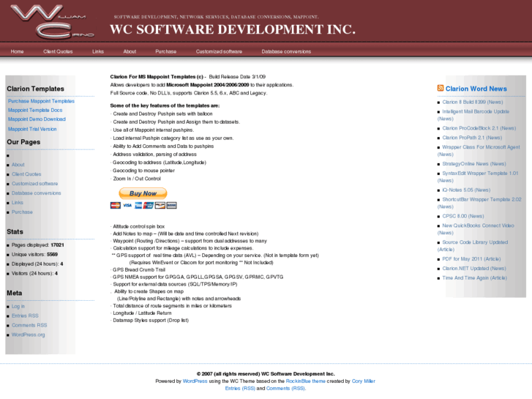Click 'Visitors (24 hours): 4' stat

(34, 274)
